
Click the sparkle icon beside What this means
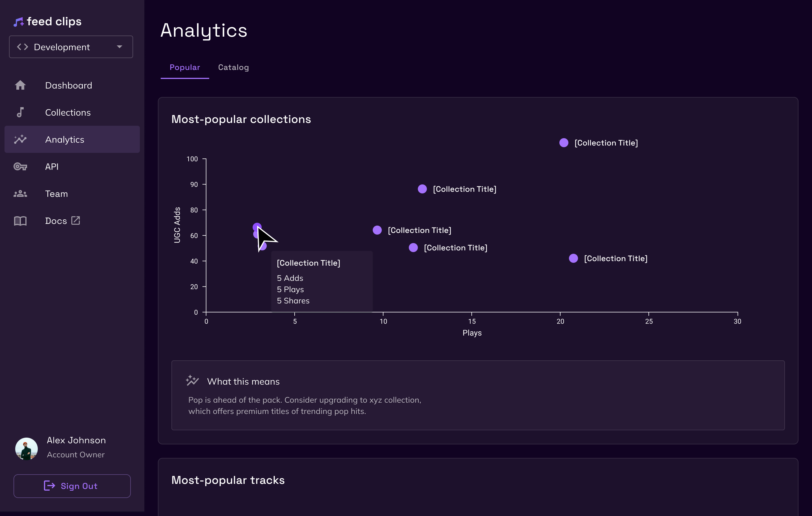point(192,381)
